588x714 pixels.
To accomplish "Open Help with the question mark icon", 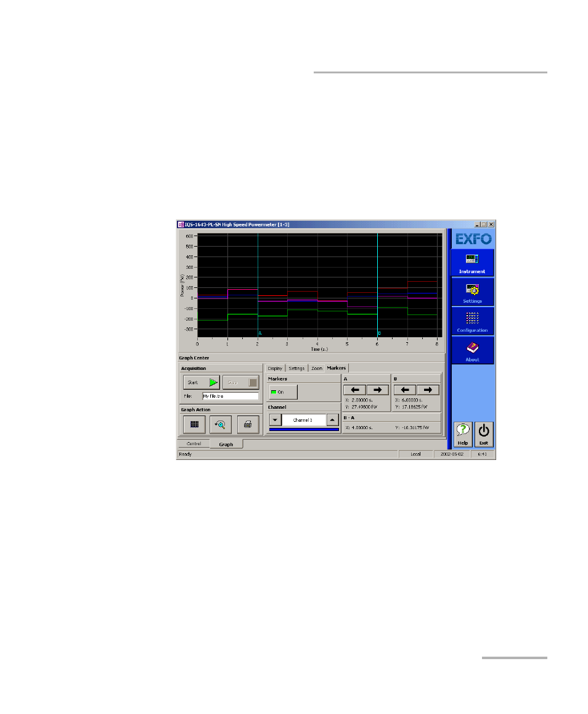I will tap(462, 435).
